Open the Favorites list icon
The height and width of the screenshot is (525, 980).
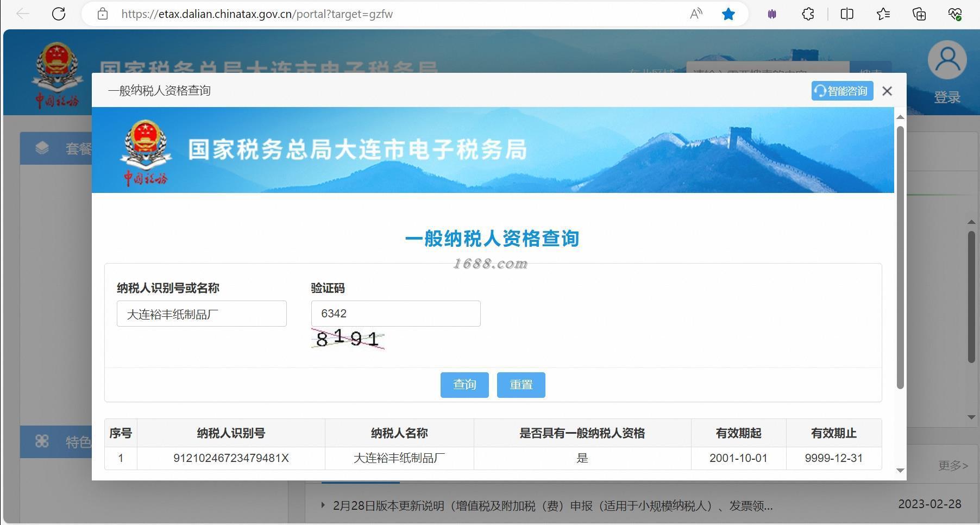point(883,14)
